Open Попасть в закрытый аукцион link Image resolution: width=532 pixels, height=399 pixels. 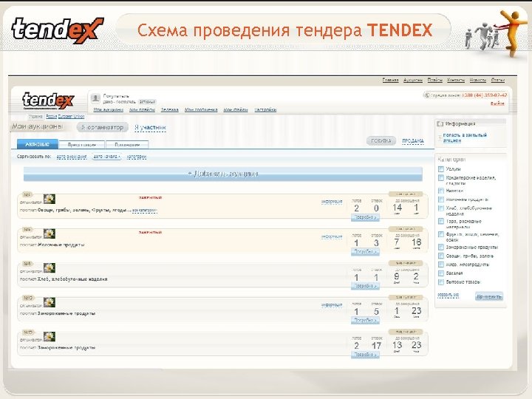pos(465,137)
